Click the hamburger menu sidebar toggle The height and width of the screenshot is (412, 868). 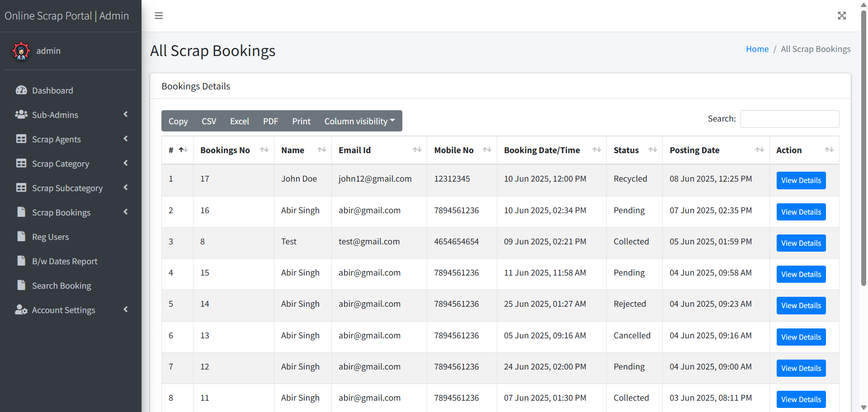coord(159,16)
